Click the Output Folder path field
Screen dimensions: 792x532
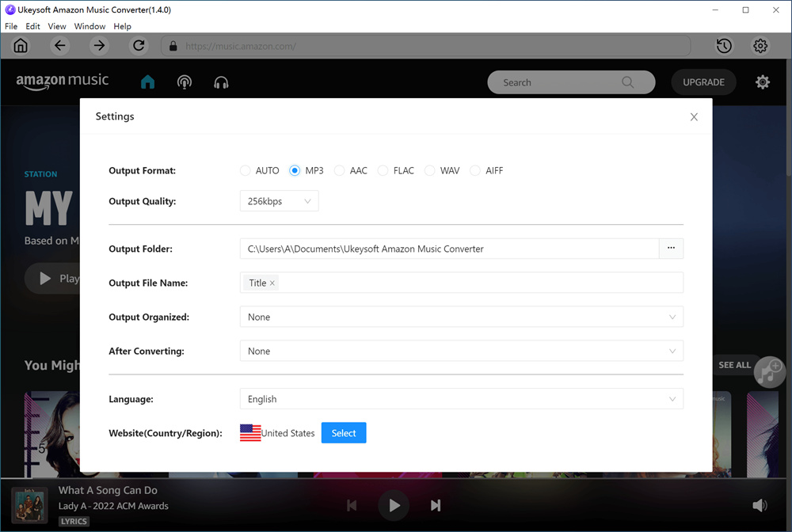(450, 249)
